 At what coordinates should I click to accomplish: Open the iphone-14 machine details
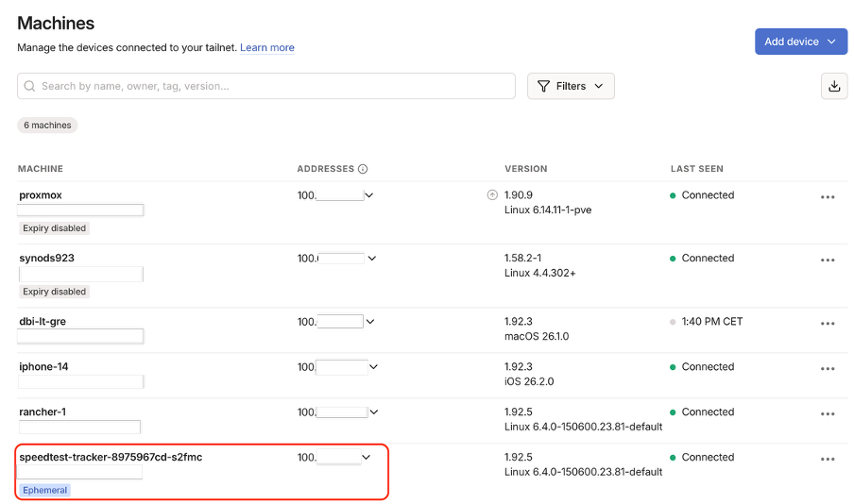coord(43,366)
